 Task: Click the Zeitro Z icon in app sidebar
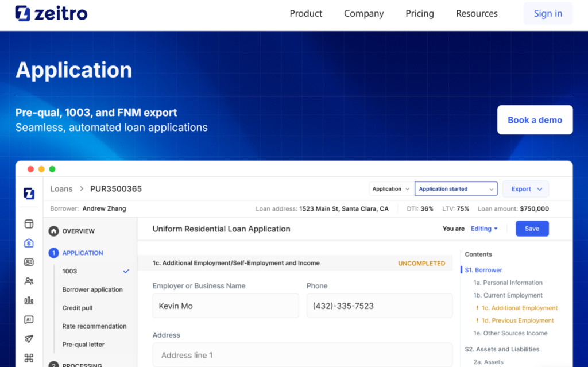coord(29,193)
